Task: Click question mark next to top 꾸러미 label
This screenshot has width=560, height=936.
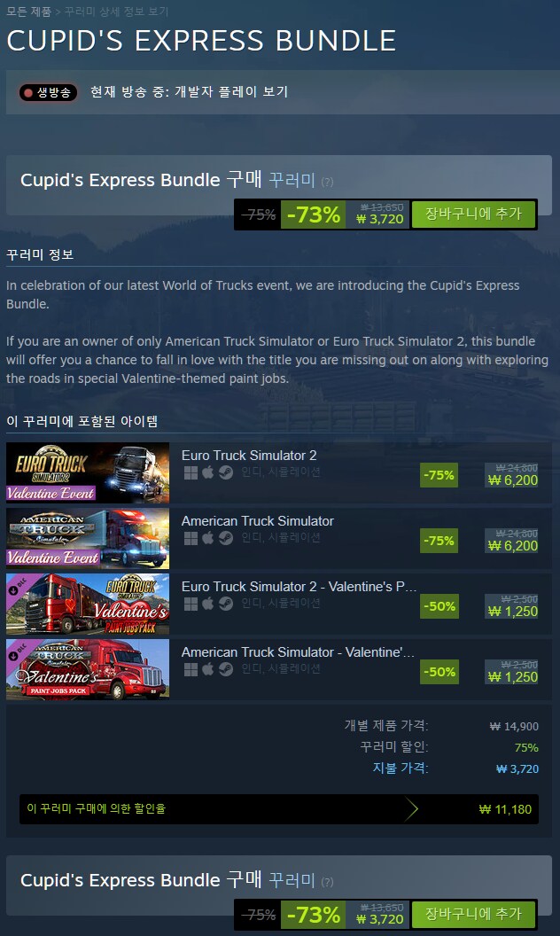Action: coord(327,182)
